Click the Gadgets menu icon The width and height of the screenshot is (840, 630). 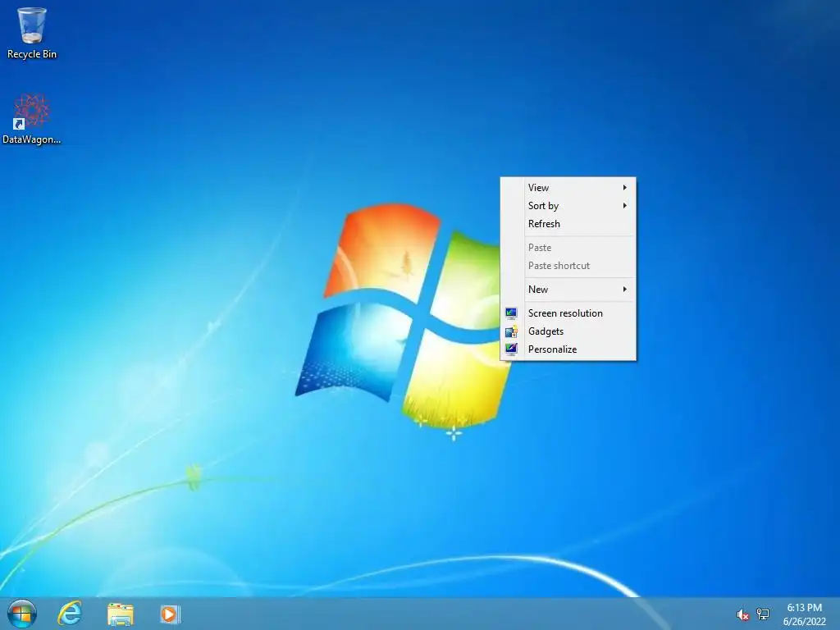511,331
